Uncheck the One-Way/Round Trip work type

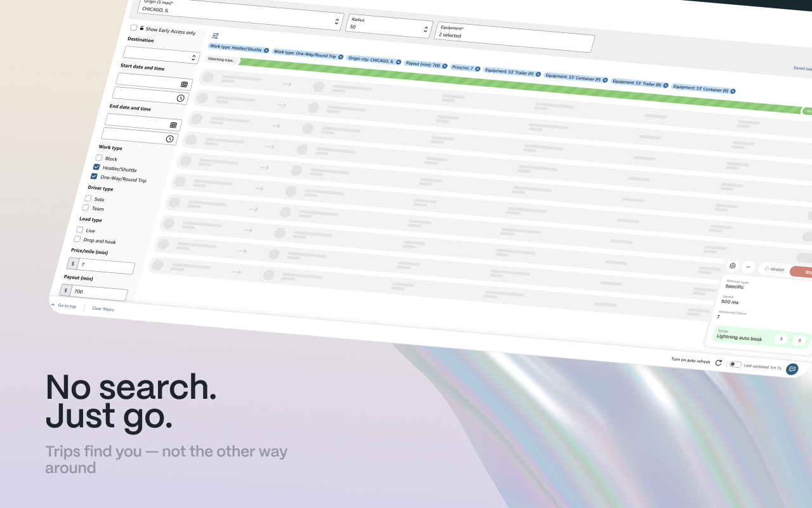tap(94, 176)
